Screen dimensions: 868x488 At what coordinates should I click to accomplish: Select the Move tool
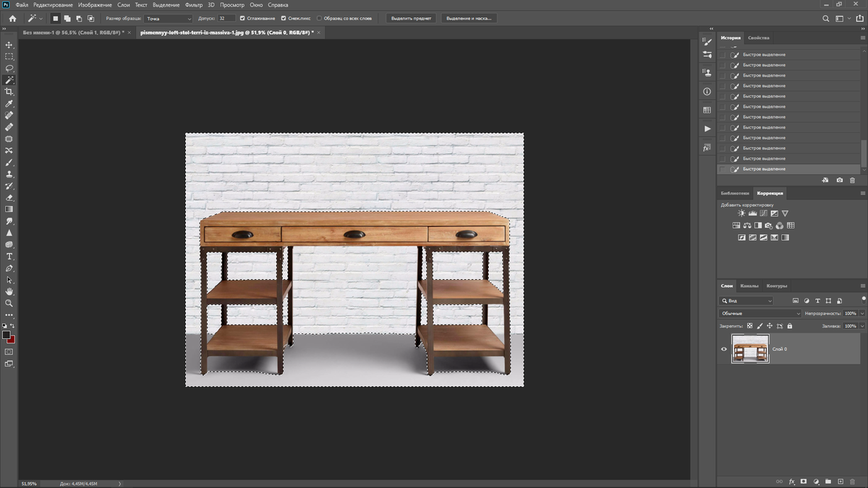pos(9,45)
